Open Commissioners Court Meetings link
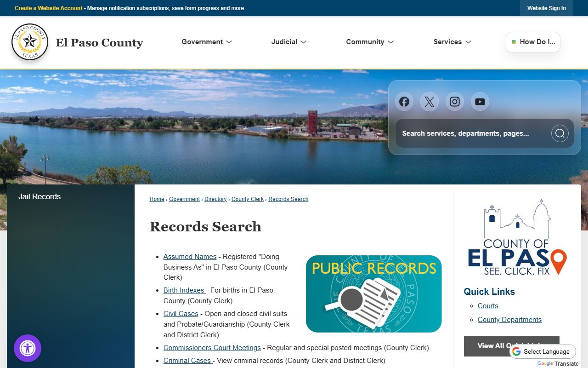This screenshot has height=368, width=588. click(212, 348)
